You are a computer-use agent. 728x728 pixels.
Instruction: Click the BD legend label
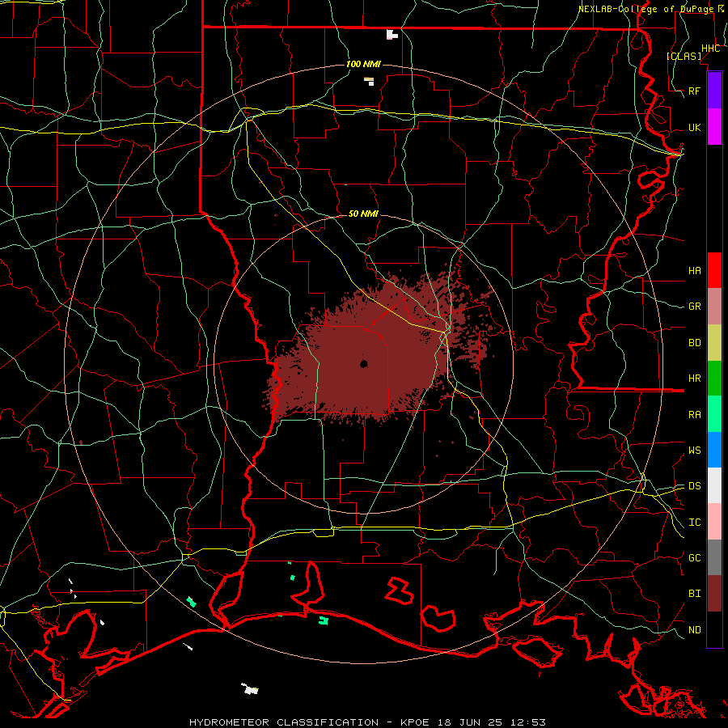[694, 343]
